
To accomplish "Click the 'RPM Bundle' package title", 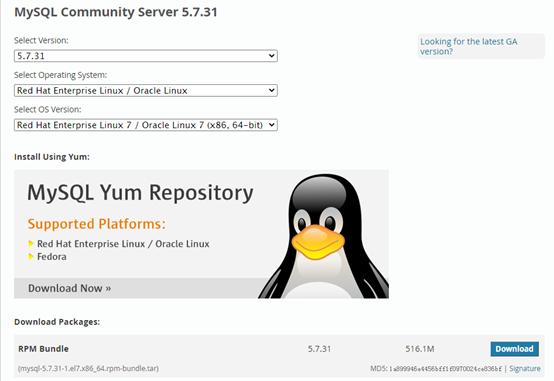I will click(43, 349).
